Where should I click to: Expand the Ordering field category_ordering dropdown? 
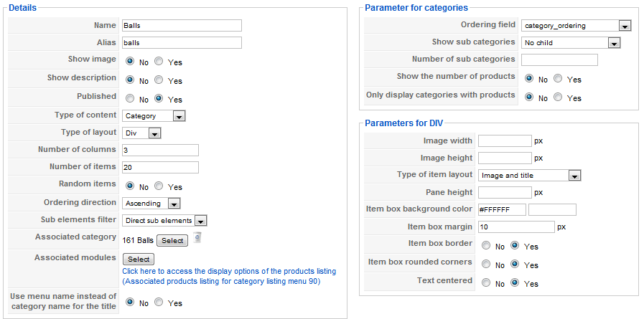[x=576, y=26]
